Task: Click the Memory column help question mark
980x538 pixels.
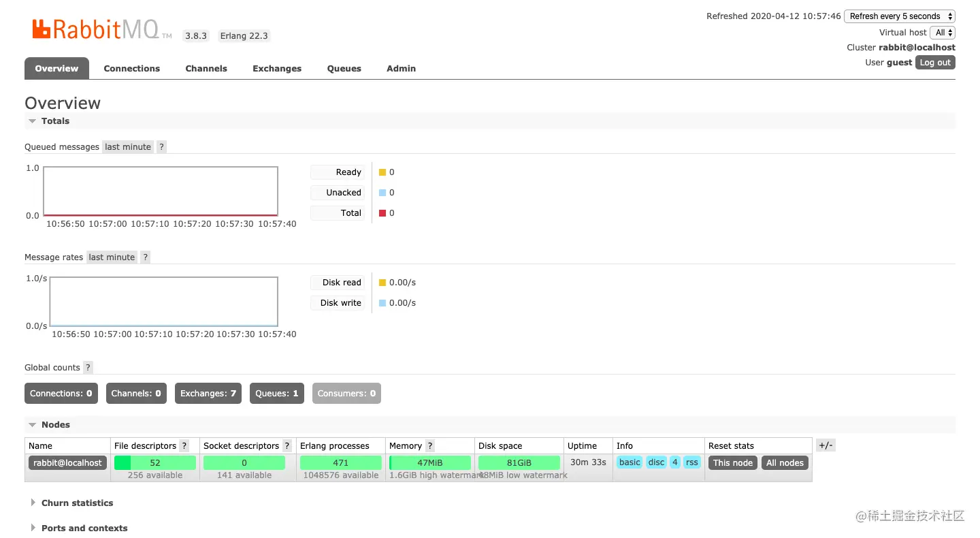Action: (x=429, y=446)
